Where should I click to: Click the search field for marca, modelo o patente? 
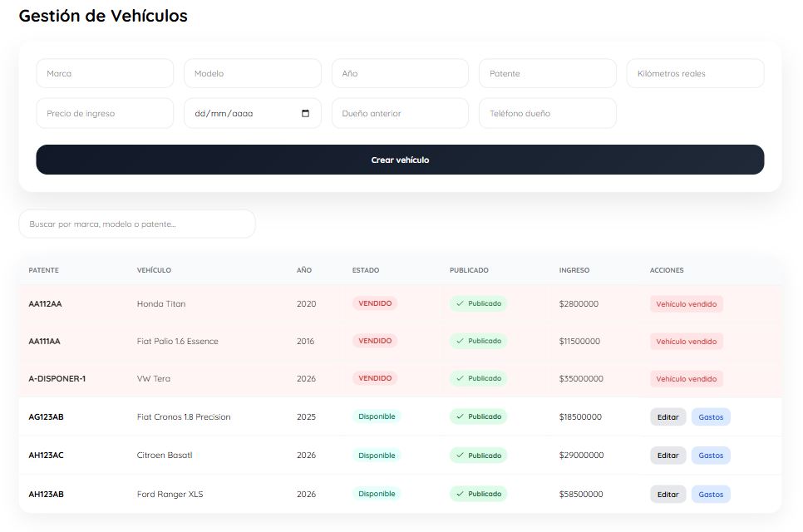tap(137, 223)
